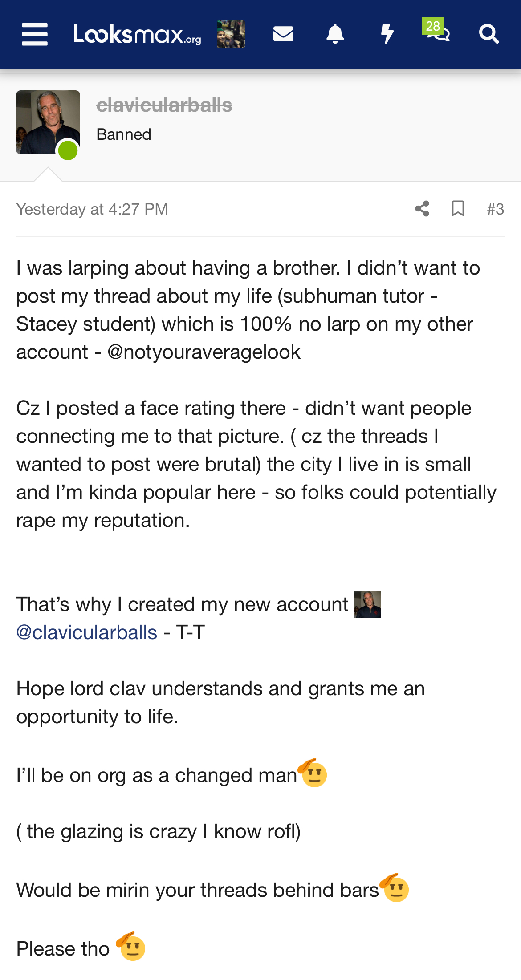521x980 pixels.
Task: Click the salute emoji after changed man
Action: (x=313, y=773)
